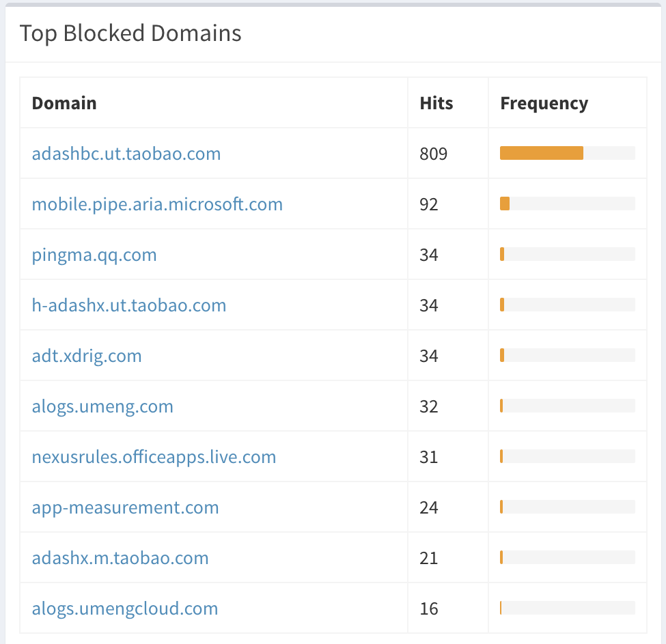
Task: Click the frequency bar for alogs.umengcloud.com
Action: 567,608
